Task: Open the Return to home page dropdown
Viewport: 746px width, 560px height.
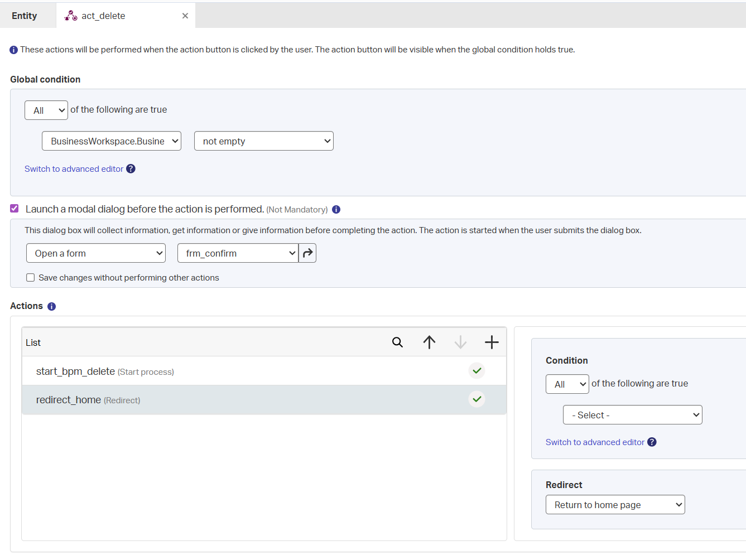Action: coord(615,505)
